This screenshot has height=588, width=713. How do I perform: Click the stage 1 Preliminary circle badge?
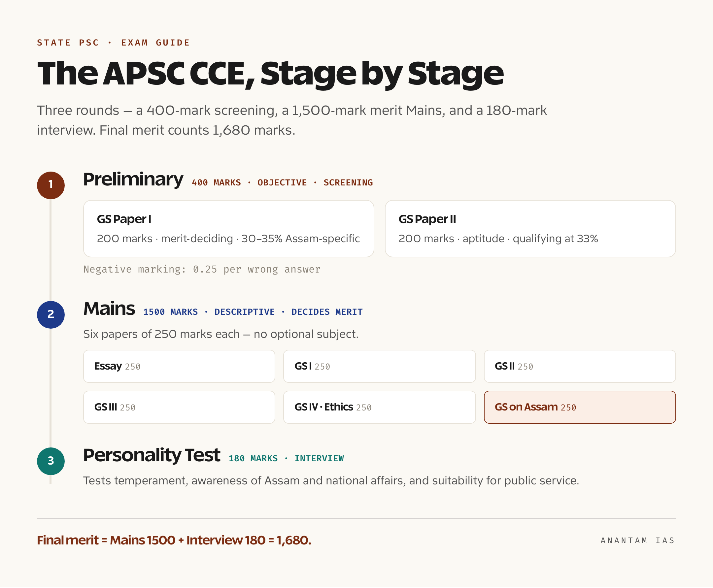(x=51, y=185)
